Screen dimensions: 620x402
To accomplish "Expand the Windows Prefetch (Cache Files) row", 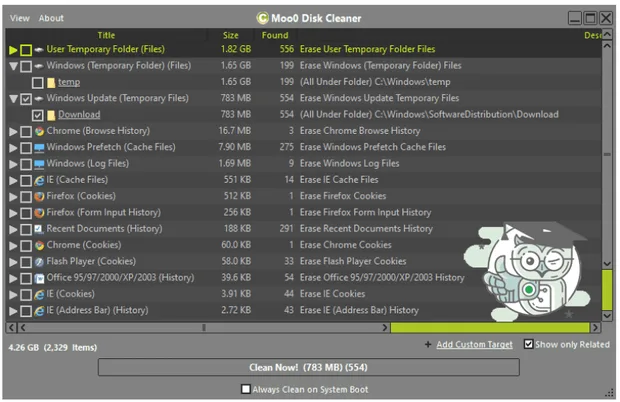I will pos(13,148).
